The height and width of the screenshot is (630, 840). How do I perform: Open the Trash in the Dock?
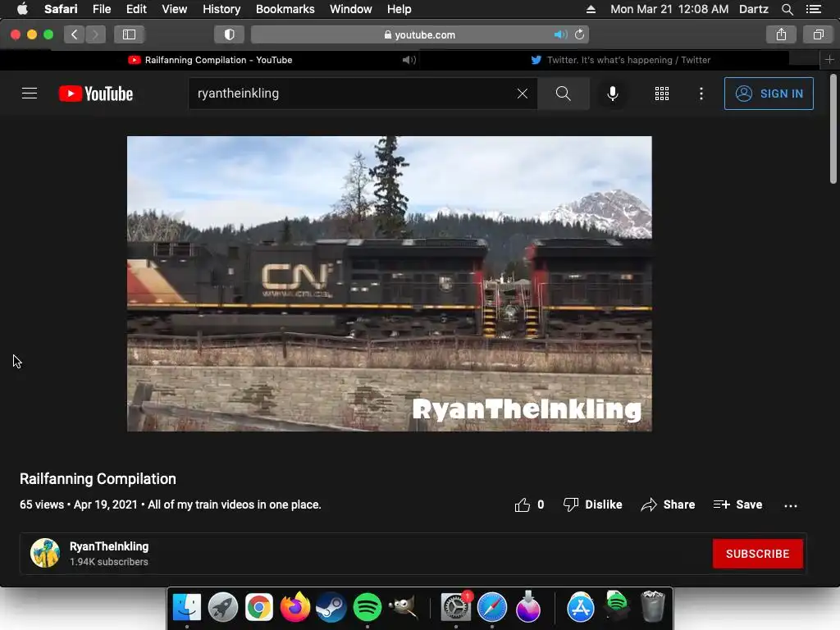652,607
